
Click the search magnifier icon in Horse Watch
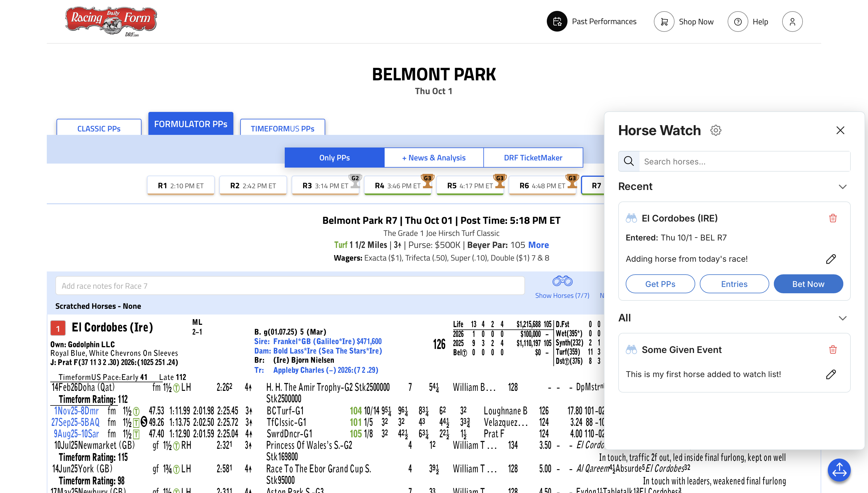[629, 161]
